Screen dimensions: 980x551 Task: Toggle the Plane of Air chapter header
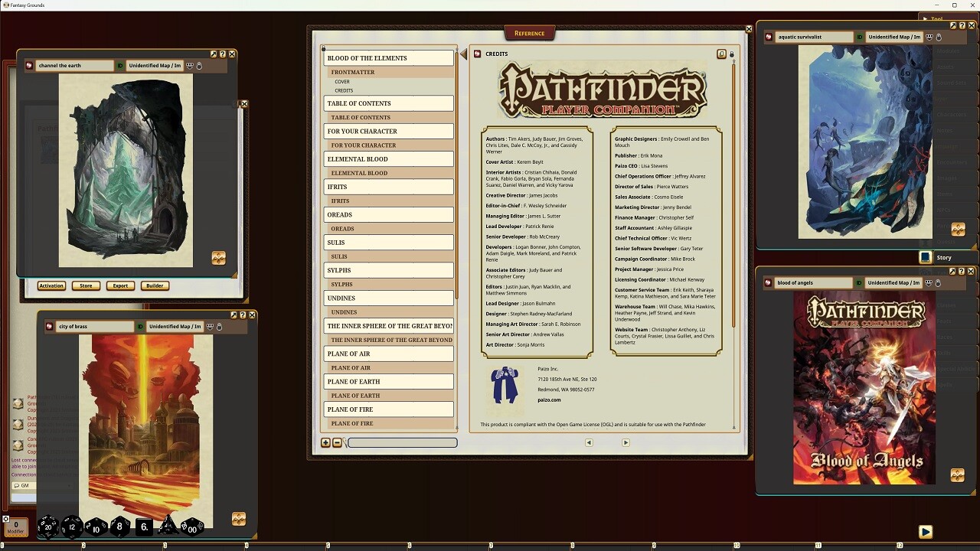[389, 354]
